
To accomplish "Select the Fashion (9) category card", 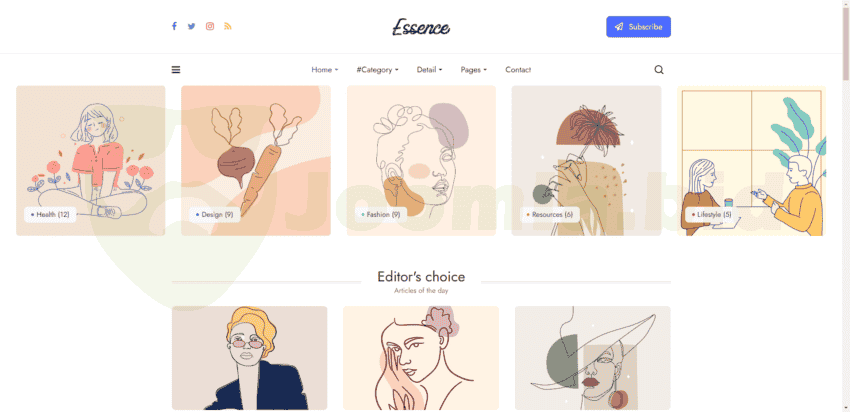I will click(421, 160).
